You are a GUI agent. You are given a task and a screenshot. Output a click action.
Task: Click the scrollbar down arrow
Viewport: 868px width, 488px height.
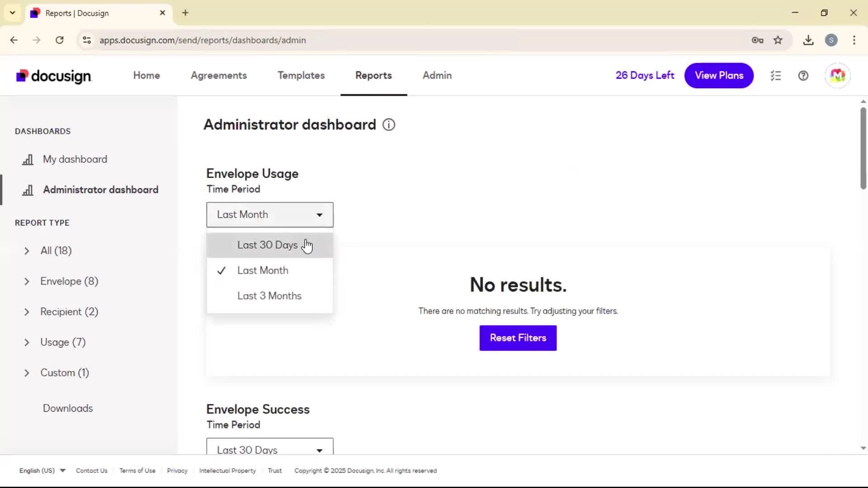coord(863,448)
